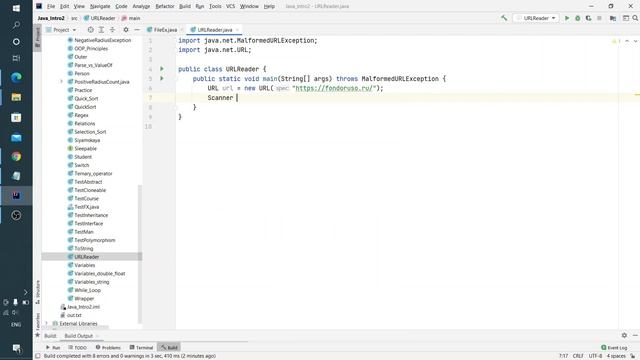
Task: Open Search Everywhere magnifier icon
Action: click(x=635, y=18)
